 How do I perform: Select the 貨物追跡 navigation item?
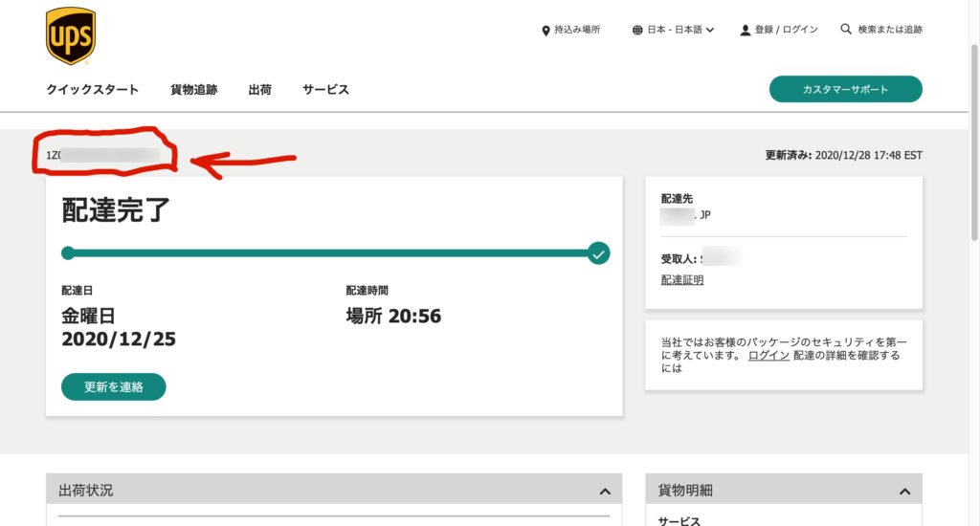193,90
